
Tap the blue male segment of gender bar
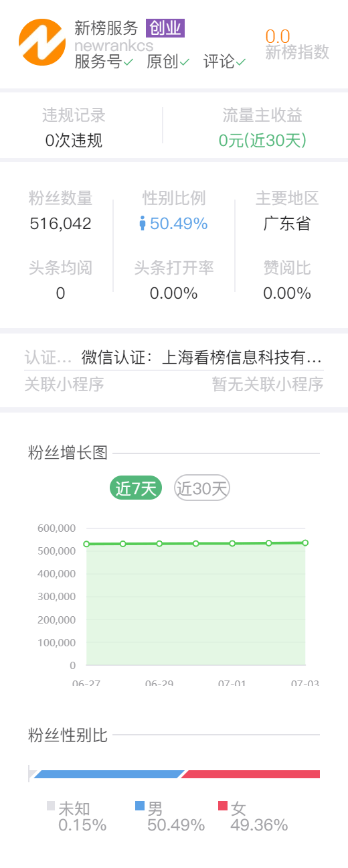tap(108, 774)
